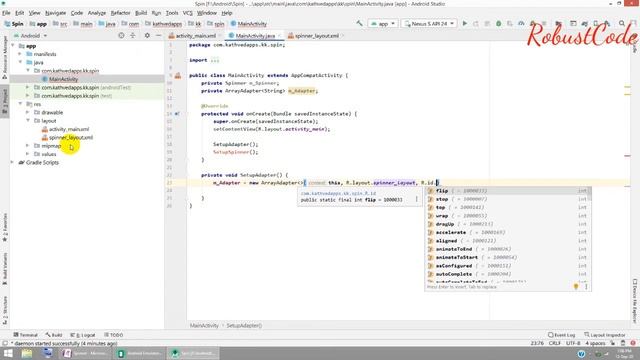The height and width of the screenshot is (360, 640).
Task: Open completion popup more options dots
Action: [x=586, y=287]
